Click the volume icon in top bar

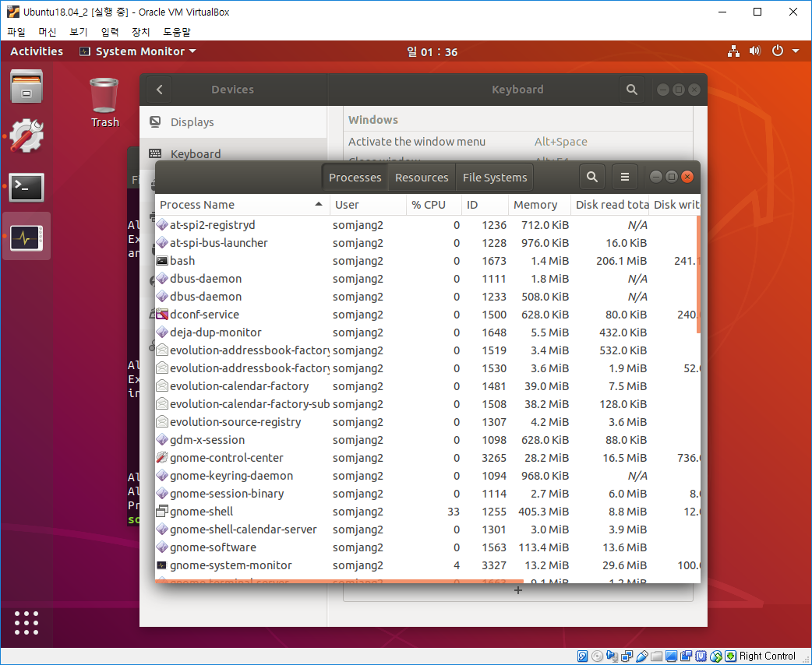coord(755,51)
